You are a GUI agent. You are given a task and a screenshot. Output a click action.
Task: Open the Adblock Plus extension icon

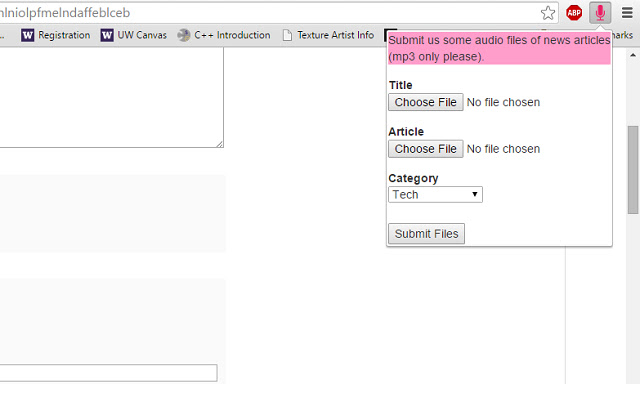pos(574,13)
